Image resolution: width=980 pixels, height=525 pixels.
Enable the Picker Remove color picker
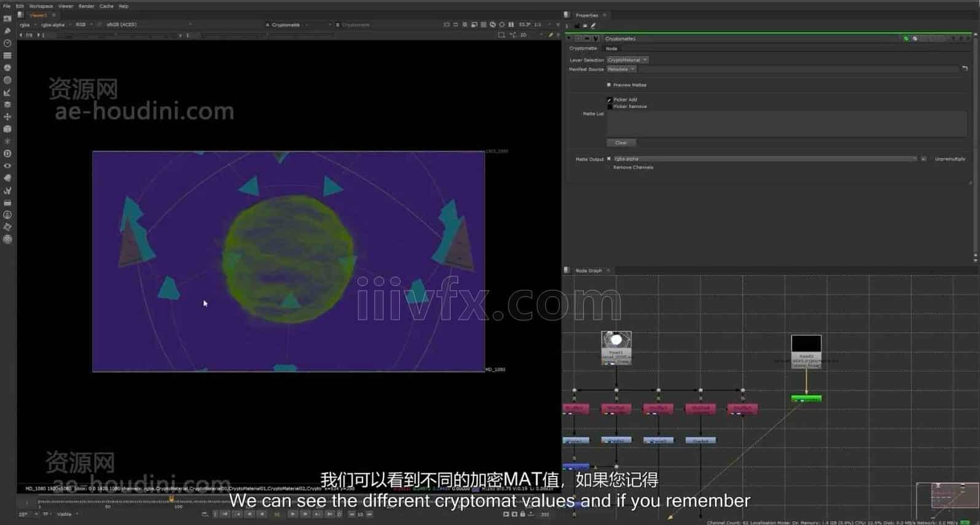tap(610, 107)
